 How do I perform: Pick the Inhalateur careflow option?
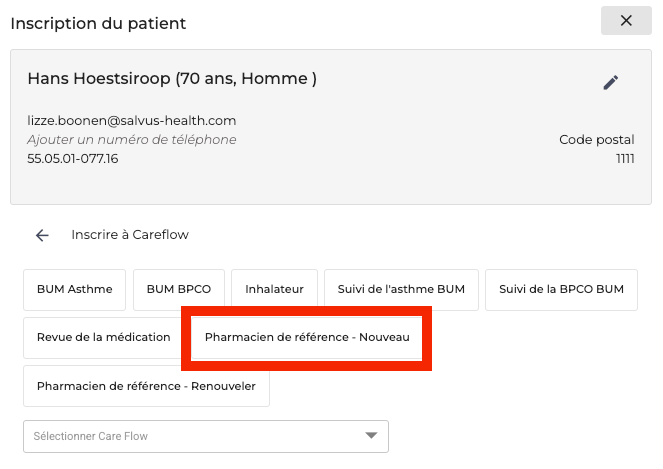pos(274,290)
